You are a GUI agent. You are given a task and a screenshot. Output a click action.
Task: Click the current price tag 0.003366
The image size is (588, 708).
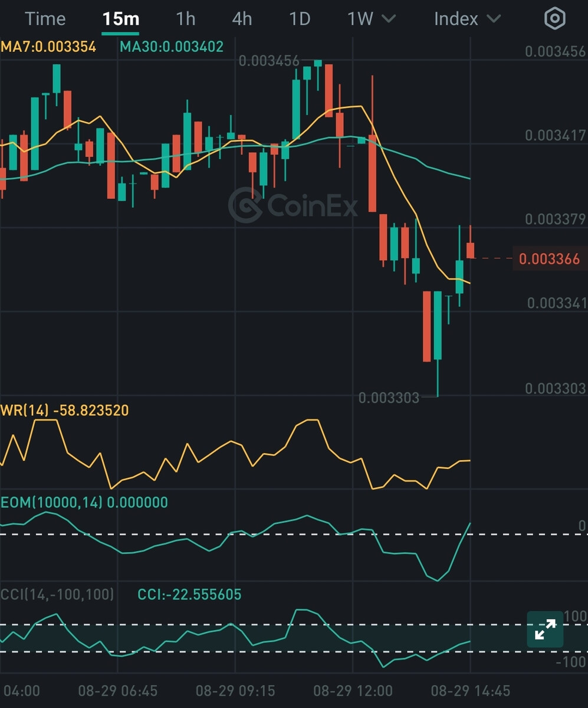point(549,259)
